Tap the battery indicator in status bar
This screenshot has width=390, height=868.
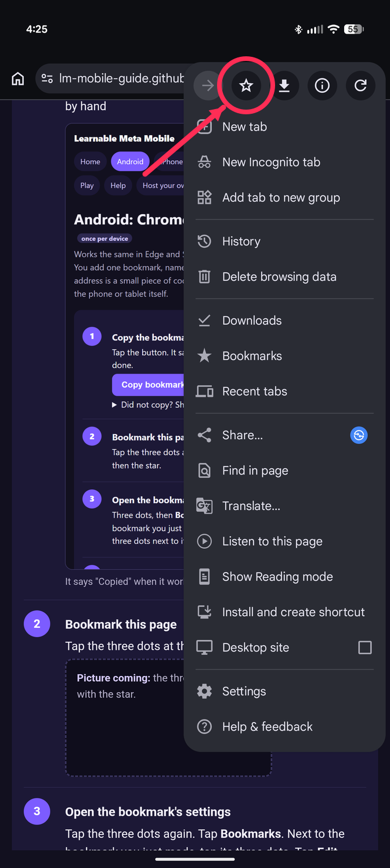tap(354, 29)
